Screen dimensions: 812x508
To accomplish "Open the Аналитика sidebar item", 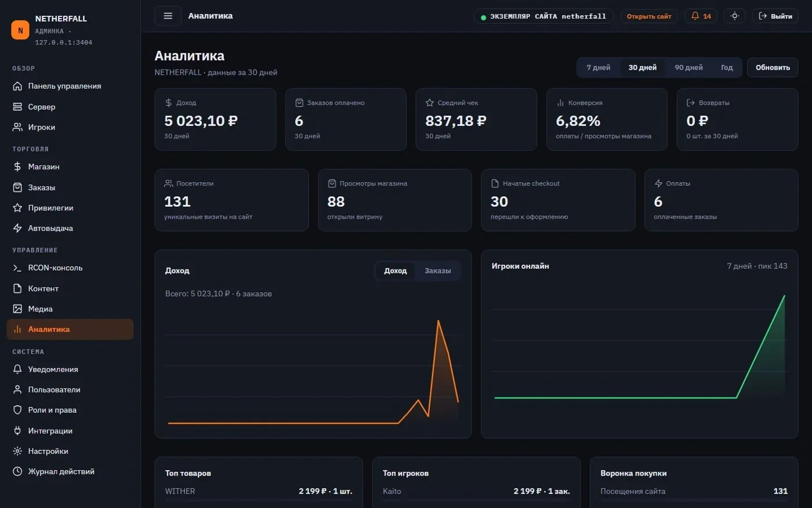I will [x=70, y=329].
